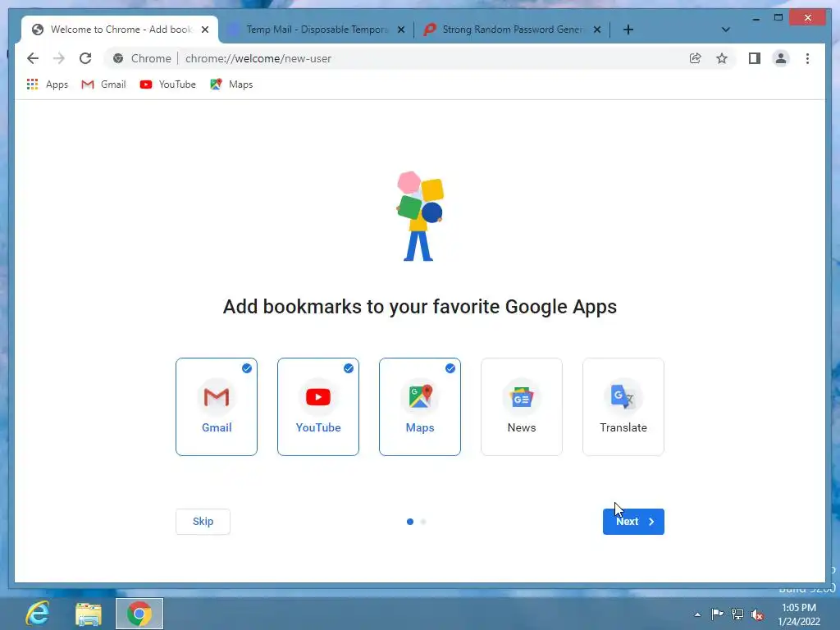Click muted volume tray icon
Viewport: 840px width, 630px height.
757,614
